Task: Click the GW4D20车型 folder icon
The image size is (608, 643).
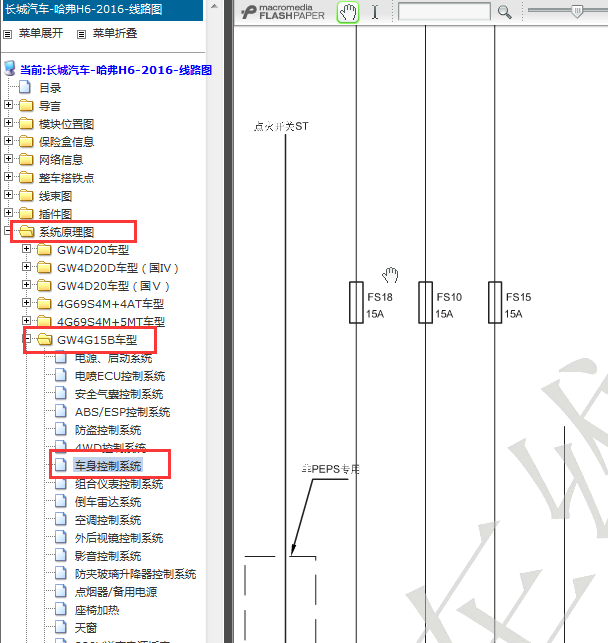Action: coord(44,249)
